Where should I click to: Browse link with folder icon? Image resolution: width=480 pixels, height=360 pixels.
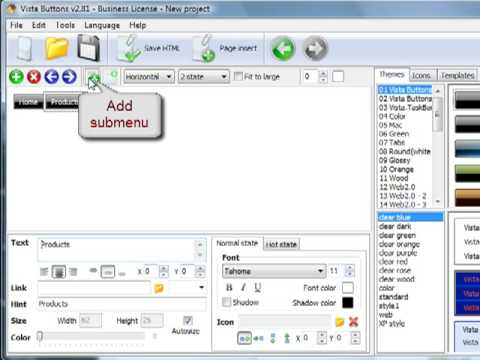click(159, 288)
